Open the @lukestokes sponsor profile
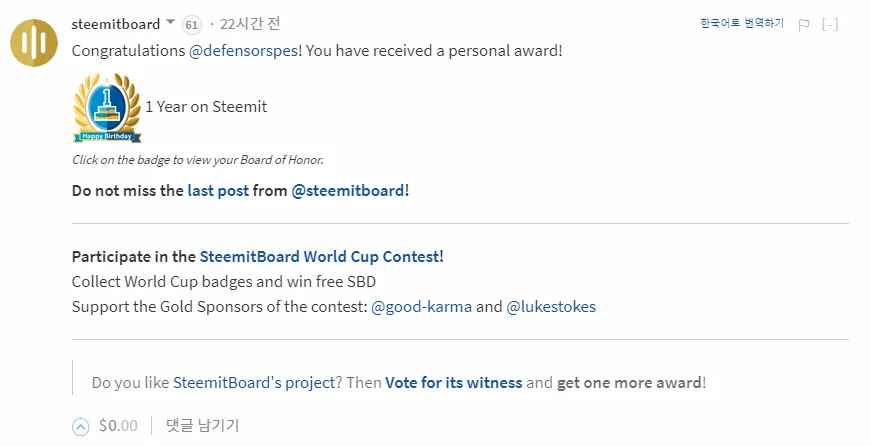This screenshot has width=871, height=446. (551, 307)
